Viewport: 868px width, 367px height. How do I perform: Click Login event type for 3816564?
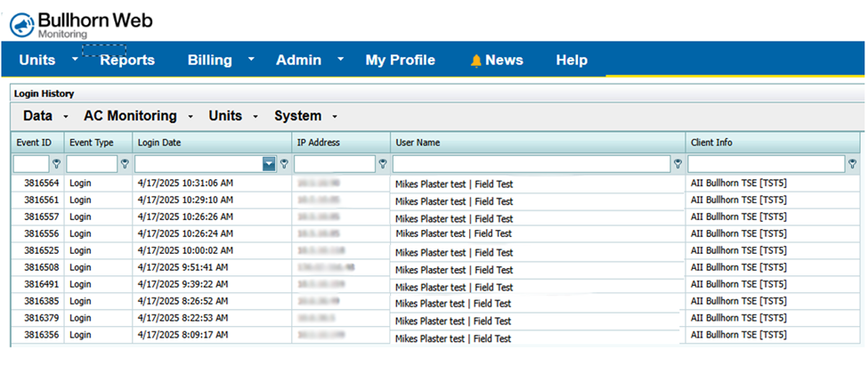coord(80,183)
